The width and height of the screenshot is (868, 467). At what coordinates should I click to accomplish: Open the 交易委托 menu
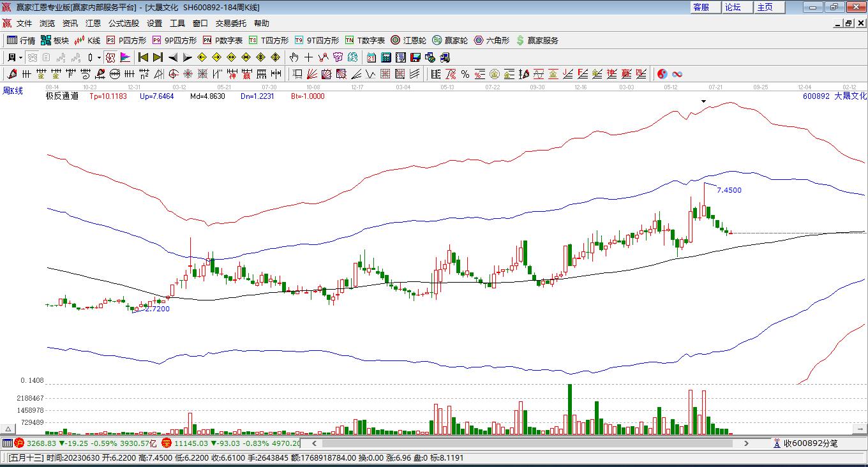pyautogui.click(x=230, y=23)
